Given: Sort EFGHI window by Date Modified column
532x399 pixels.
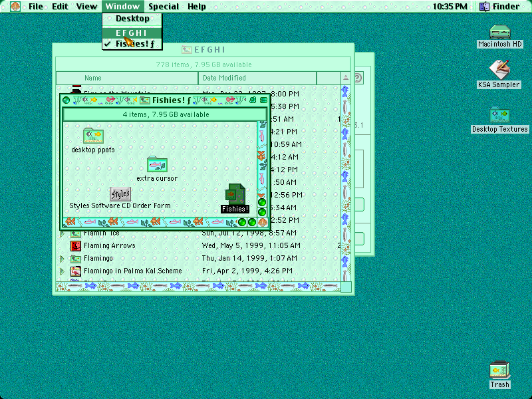Looking at the screenshot, I should (257, 78).
